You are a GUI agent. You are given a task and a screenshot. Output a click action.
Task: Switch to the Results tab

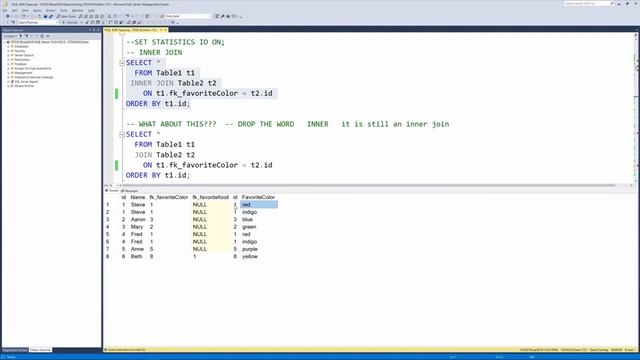coord(112,191)
